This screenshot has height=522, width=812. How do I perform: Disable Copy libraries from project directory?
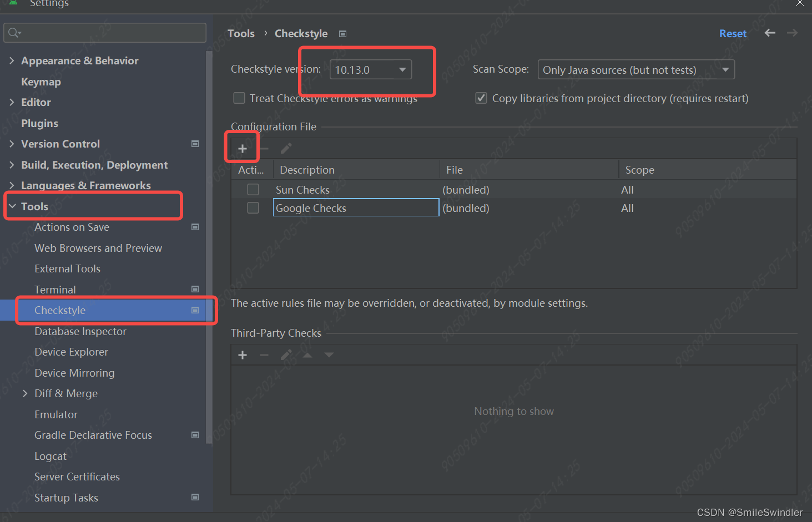481,98
